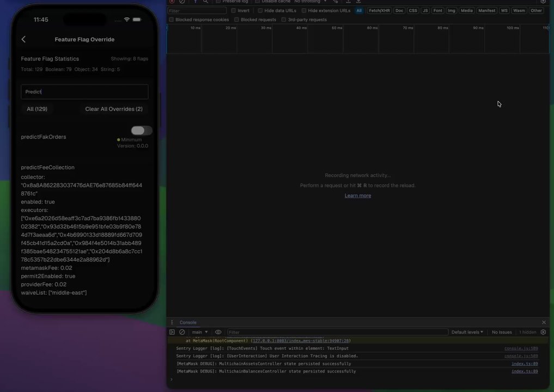This screenshot has height=392, width=554.
Task: Open the main context dropdown in console
Action: pos(199,332)
